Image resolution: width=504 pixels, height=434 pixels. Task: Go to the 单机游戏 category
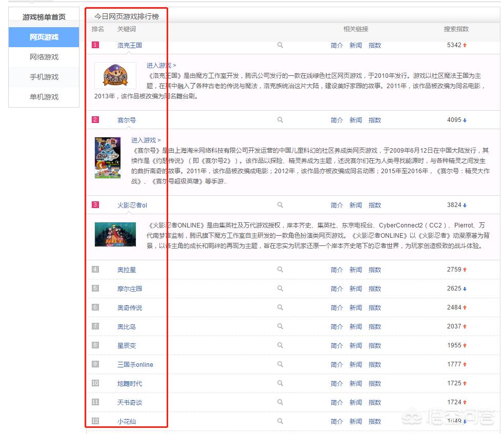pyautogui.click(x=44, y=97)
